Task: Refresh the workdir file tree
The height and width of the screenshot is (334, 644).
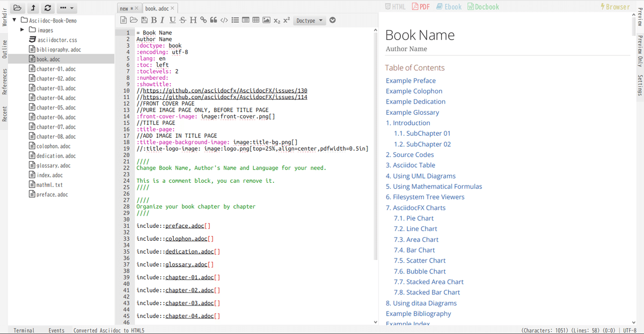Action: (47, 8)
